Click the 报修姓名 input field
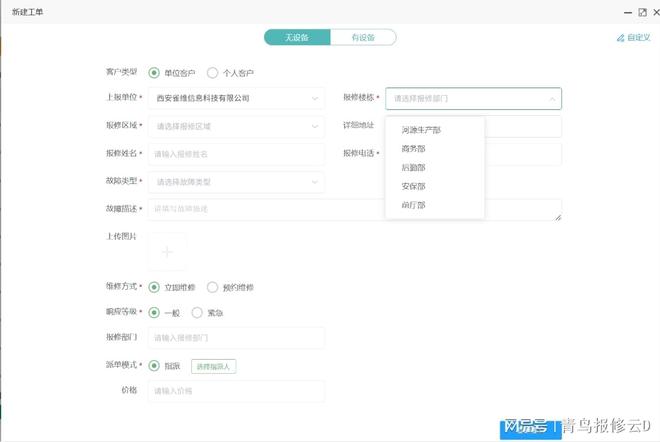This screenshot has height=442, width=660. [236, 154]
